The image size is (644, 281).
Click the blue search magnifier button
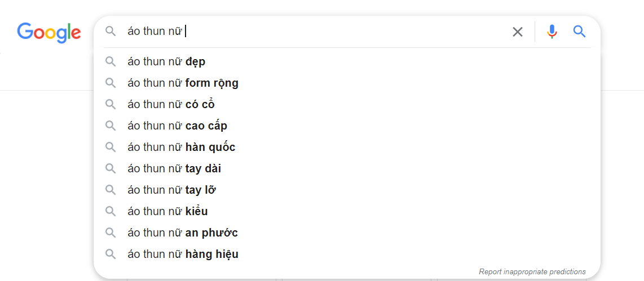579,32
